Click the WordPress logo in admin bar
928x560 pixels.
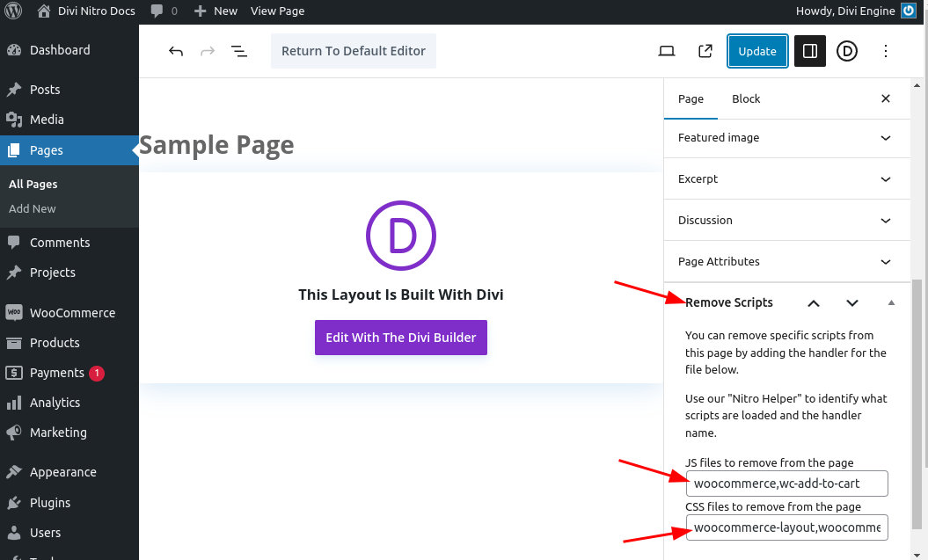(14, 11)
